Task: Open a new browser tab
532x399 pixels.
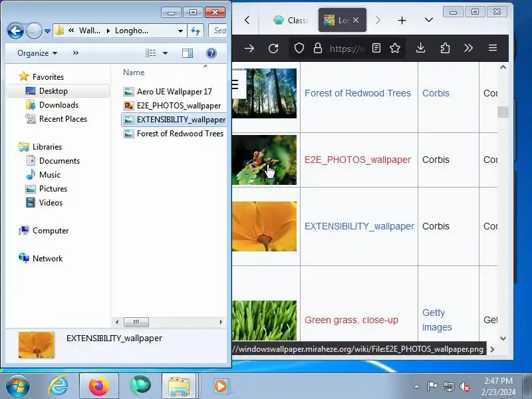Action: (x=402, y=21)
